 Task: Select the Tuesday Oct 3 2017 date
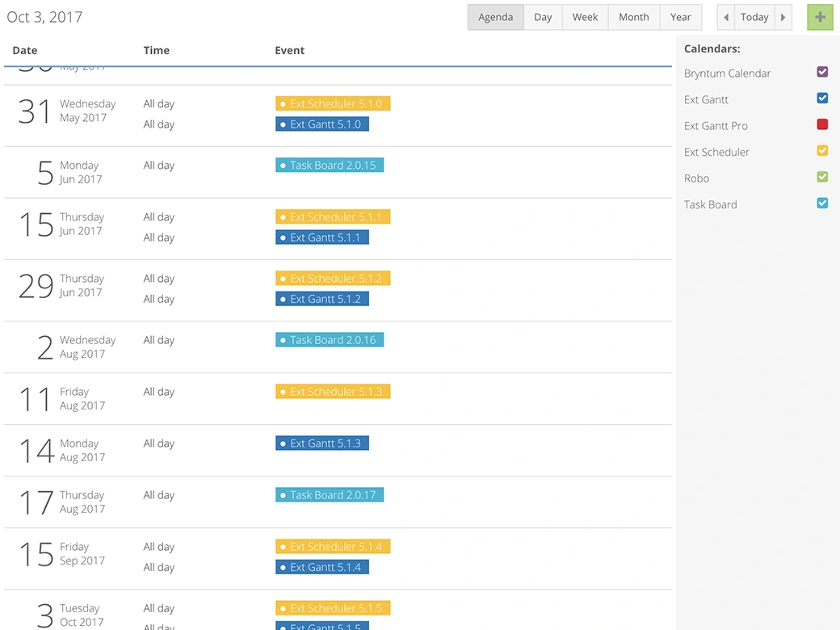[70, 615]
